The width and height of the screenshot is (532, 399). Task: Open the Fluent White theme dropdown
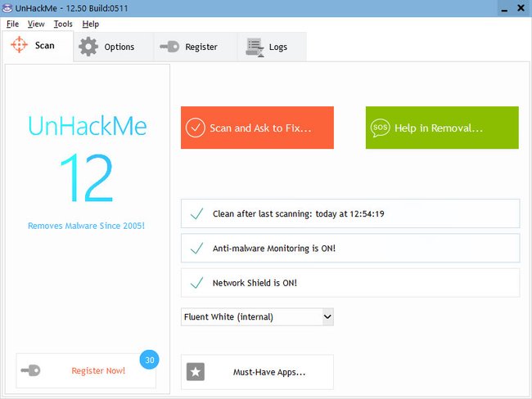coord(257,316)
